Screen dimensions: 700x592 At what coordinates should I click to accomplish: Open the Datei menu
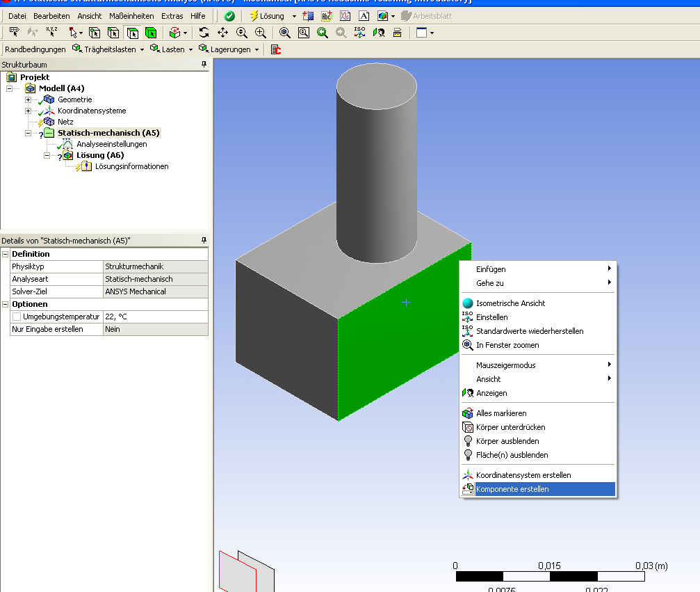coord(17,16)
